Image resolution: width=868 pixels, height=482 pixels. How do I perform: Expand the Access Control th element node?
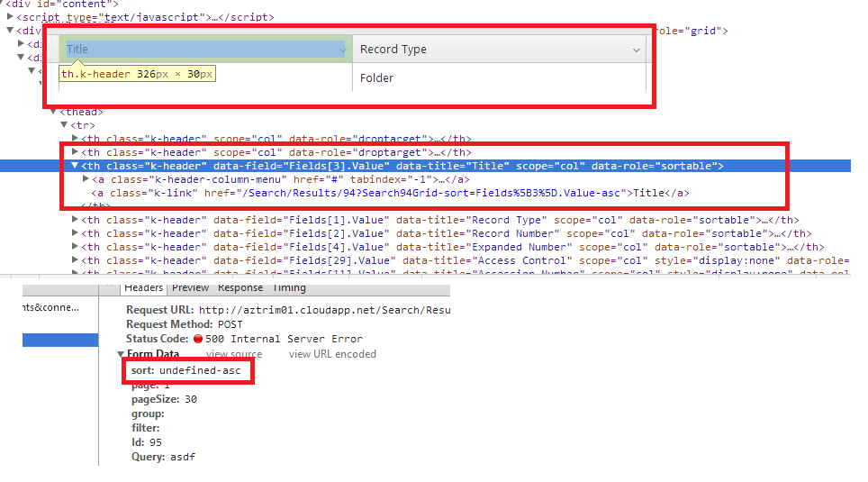pyautogui.click(x=75, y=259)
